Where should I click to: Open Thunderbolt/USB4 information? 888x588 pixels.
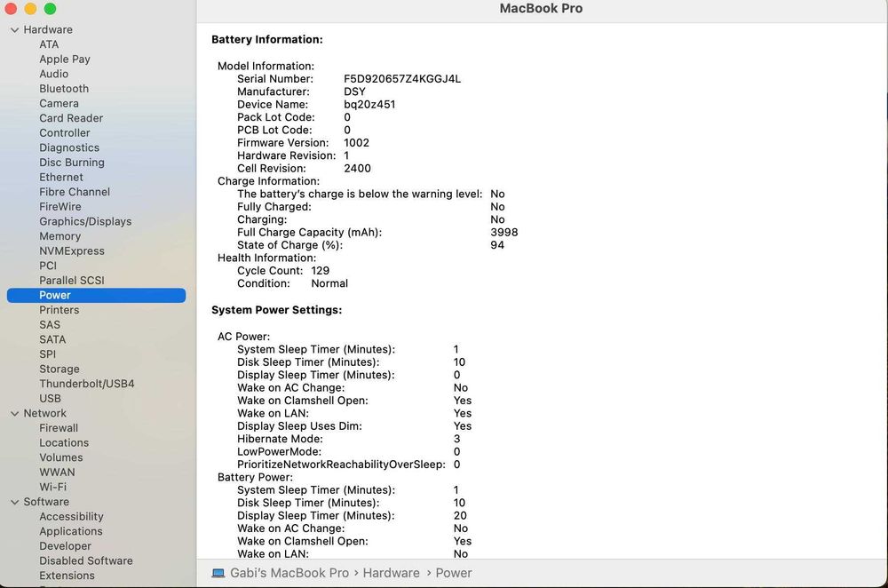pos(87,384)
